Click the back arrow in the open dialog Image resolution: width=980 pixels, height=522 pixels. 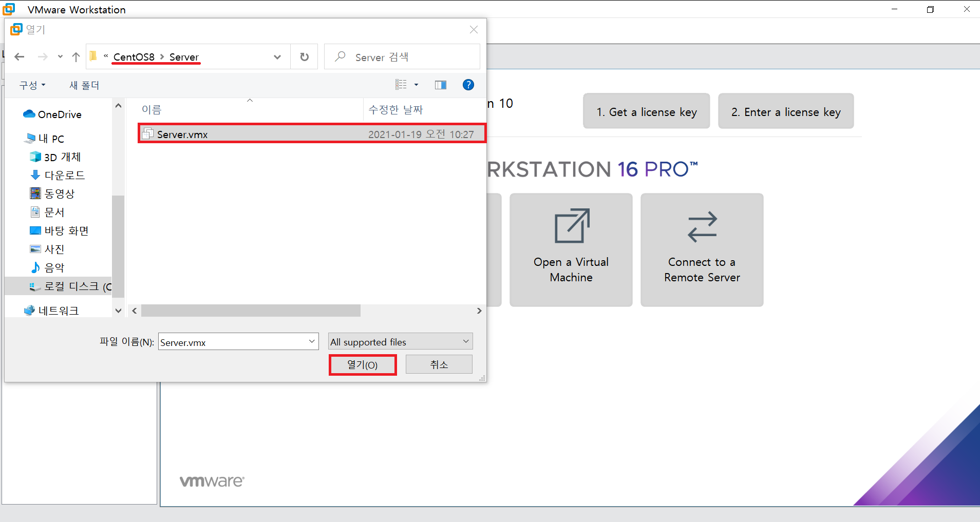(20, 57)
